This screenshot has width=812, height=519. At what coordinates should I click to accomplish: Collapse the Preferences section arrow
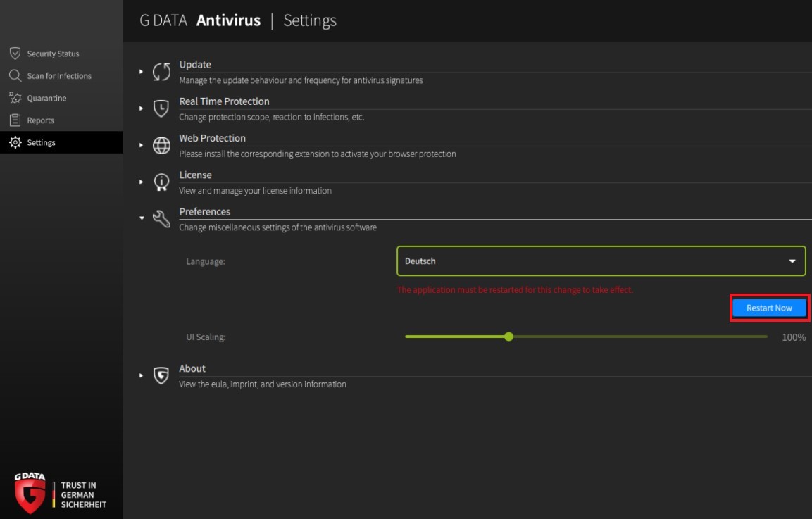(x=142, y=218)
